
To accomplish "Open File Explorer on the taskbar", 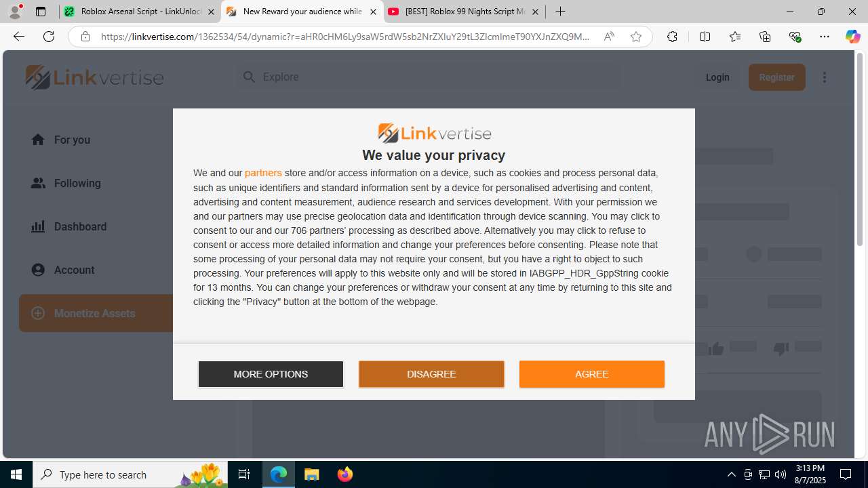I will click(312, 474).
